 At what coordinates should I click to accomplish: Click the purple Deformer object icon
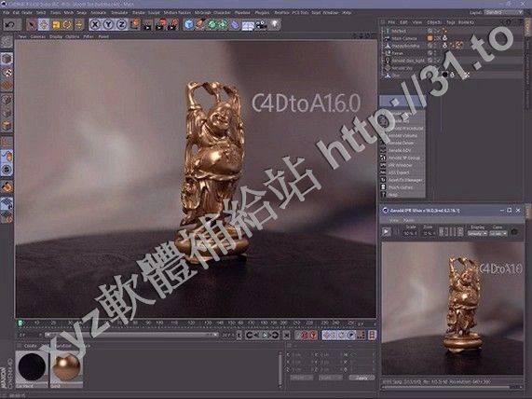(235, 25)
